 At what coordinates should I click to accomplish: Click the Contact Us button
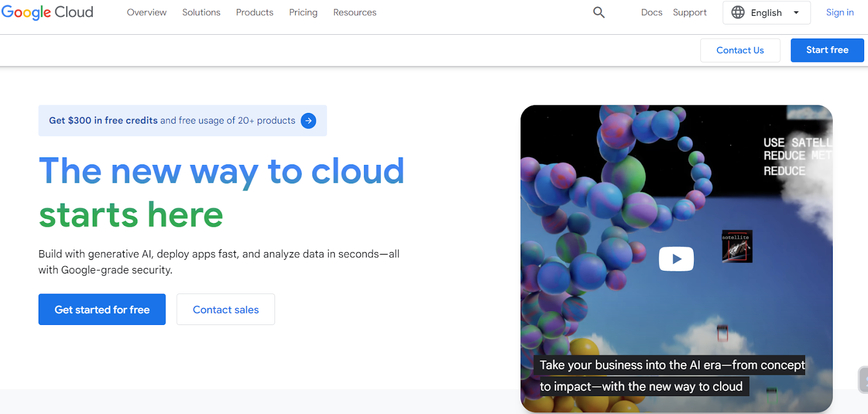click(740, 50)
